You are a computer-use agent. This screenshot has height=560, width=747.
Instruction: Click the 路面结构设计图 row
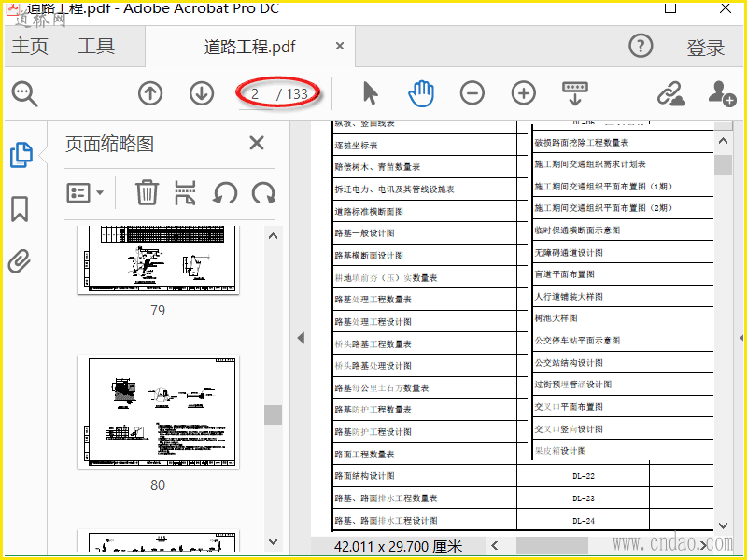(x=425, y=476)
